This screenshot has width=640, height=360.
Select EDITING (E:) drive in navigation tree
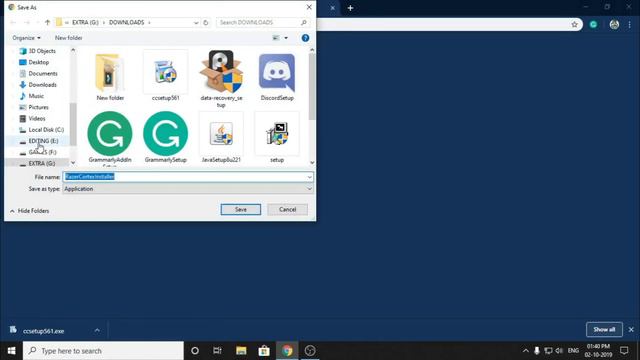coord(39,141)
